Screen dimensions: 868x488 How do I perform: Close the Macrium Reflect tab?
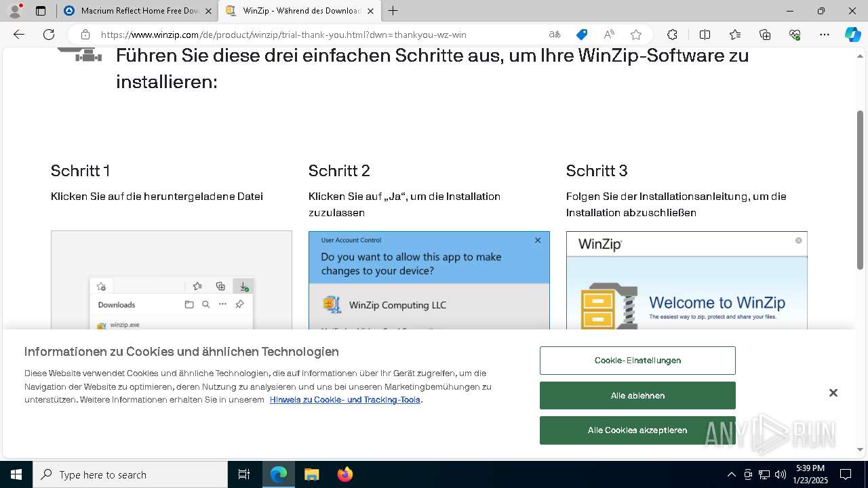pyautogui.click(x=208, y=11)
